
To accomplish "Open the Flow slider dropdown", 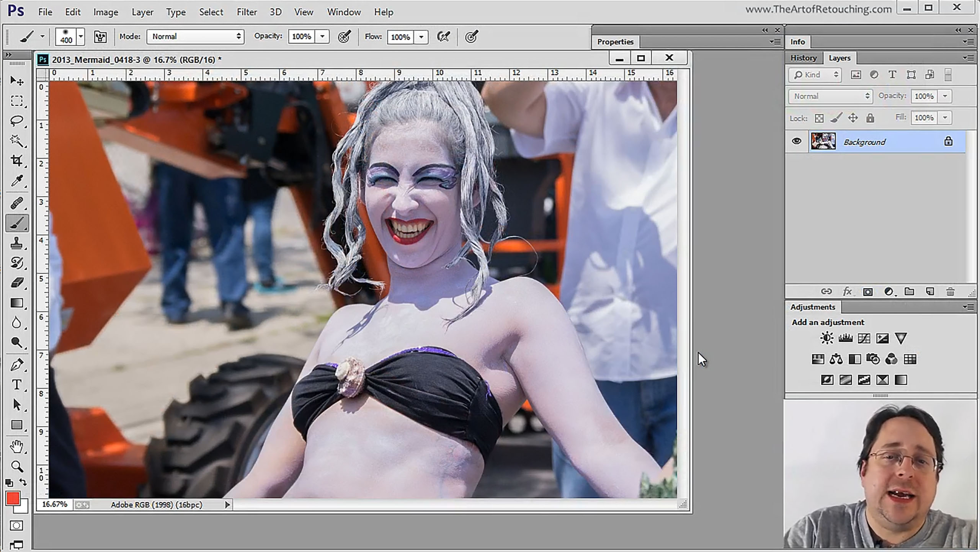I will 421,37.
